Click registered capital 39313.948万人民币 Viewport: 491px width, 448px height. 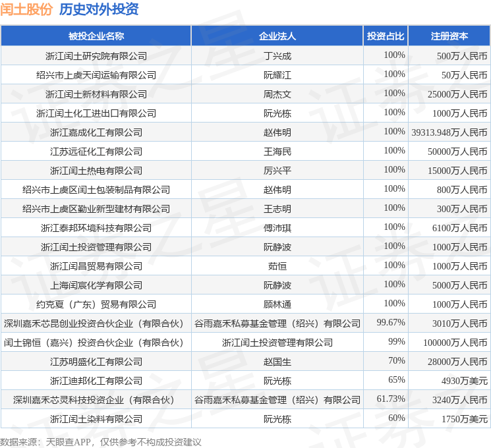click(449, 132)
